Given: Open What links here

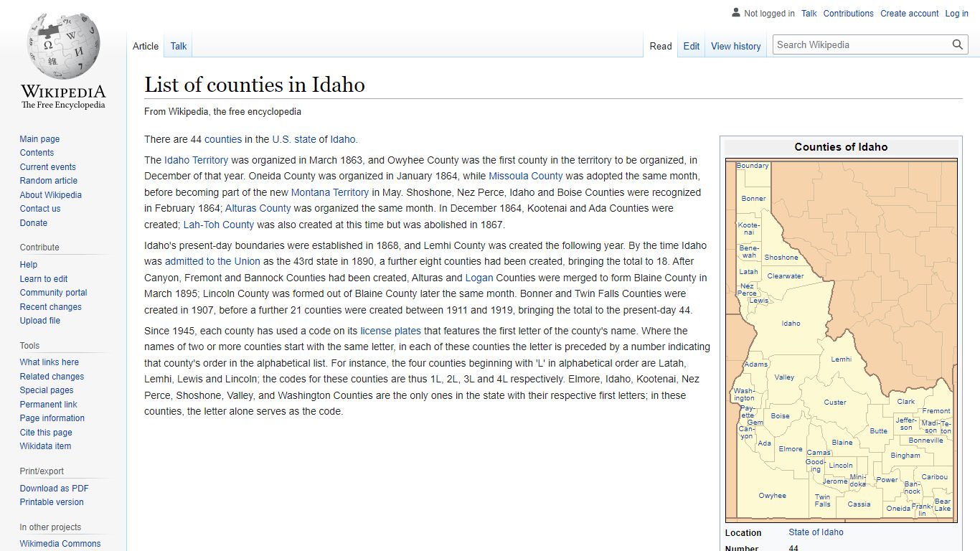Looking at the screenshot, I should (50, 362).
